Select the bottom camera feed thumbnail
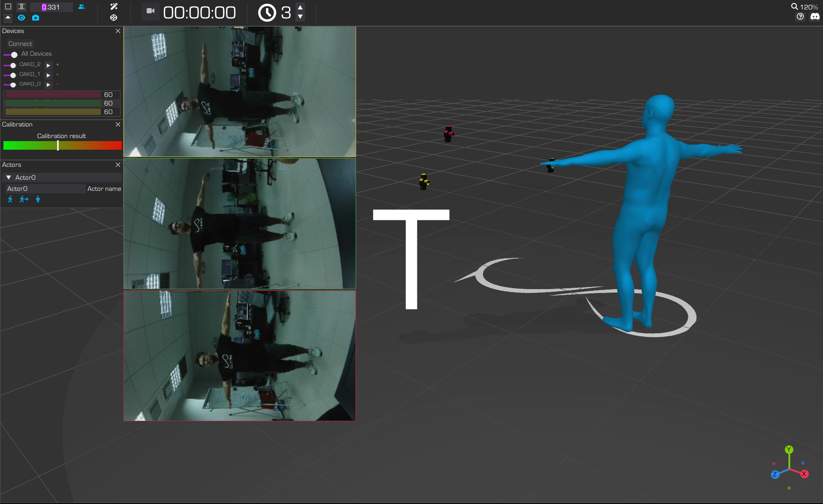The height and width of the screenshot is (504, 823). tap(240, 356)
